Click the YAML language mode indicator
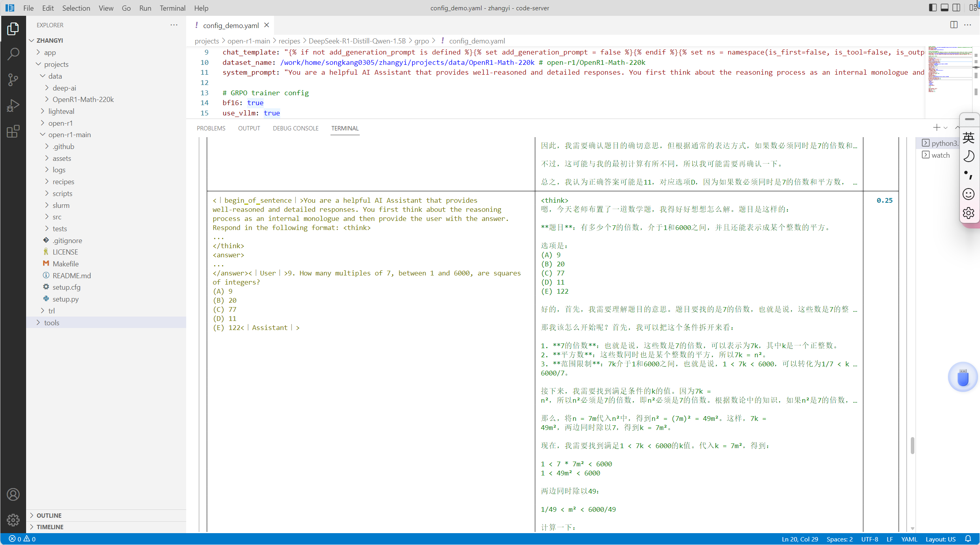Screen dimensions: 980x545 coord(909,539)
